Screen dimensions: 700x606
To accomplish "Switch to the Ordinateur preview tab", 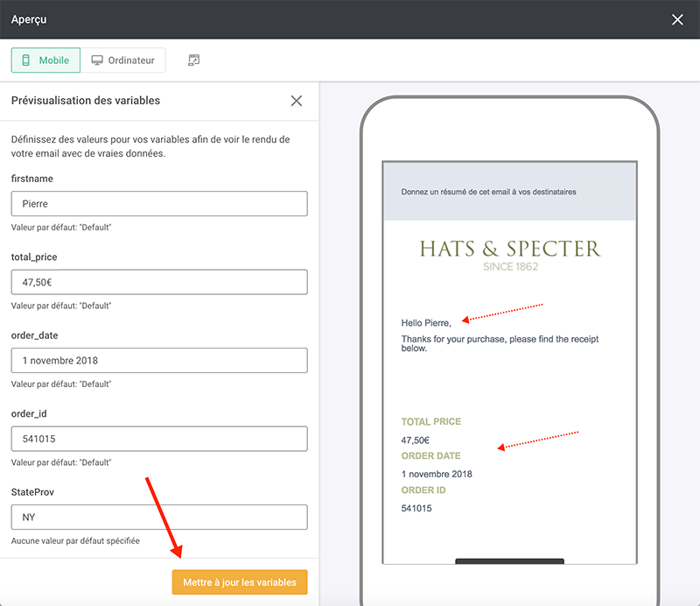I will tap(122, 60).
